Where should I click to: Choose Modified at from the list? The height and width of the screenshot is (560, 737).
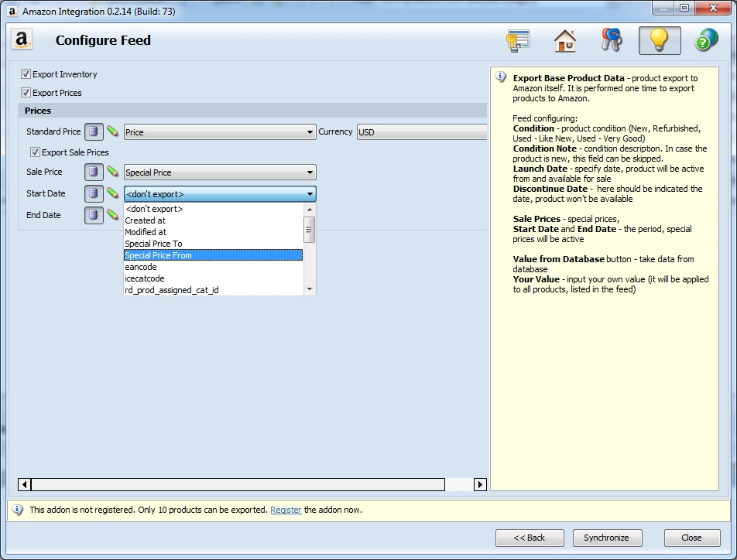coord(214,232)
